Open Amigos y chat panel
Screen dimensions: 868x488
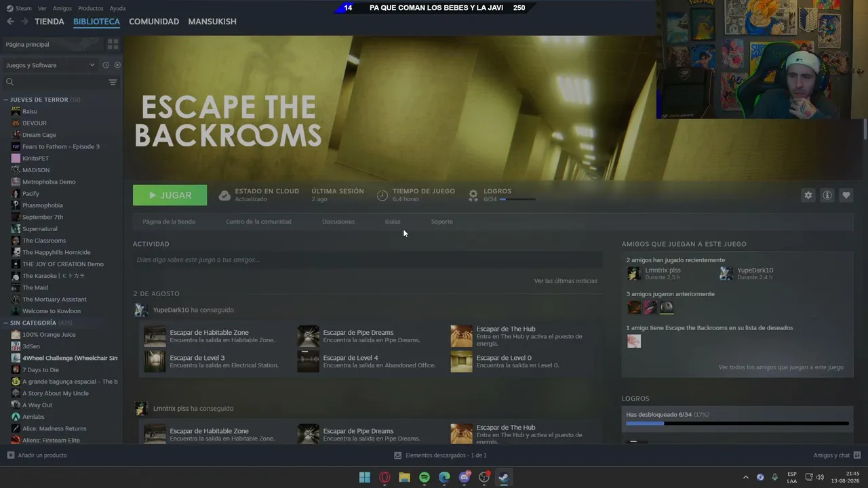(837, 455)
